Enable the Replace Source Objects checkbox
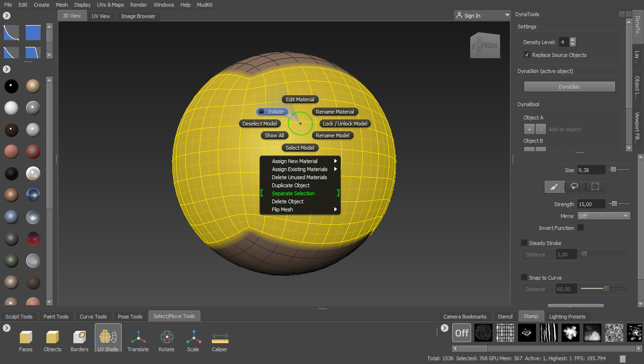 click(x=527, y=55)
